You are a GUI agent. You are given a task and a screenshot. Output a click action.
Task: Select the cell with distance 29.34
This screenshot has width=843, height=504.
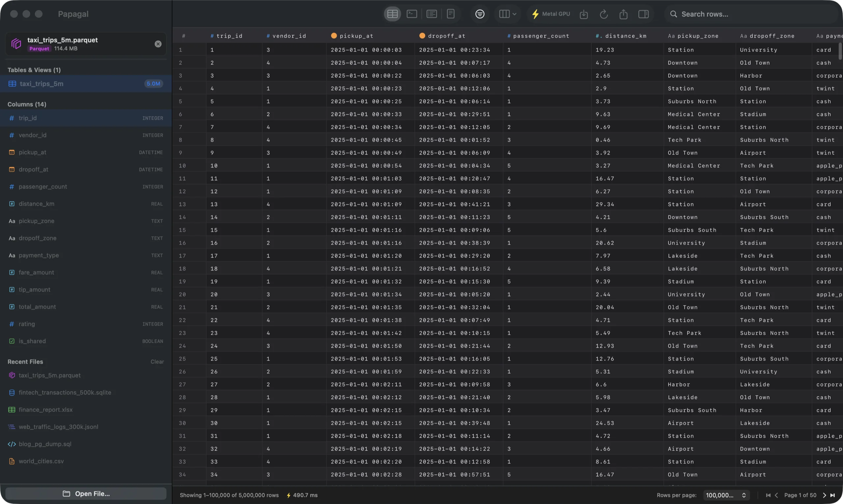pyautogui.click(x=627, y=204)
